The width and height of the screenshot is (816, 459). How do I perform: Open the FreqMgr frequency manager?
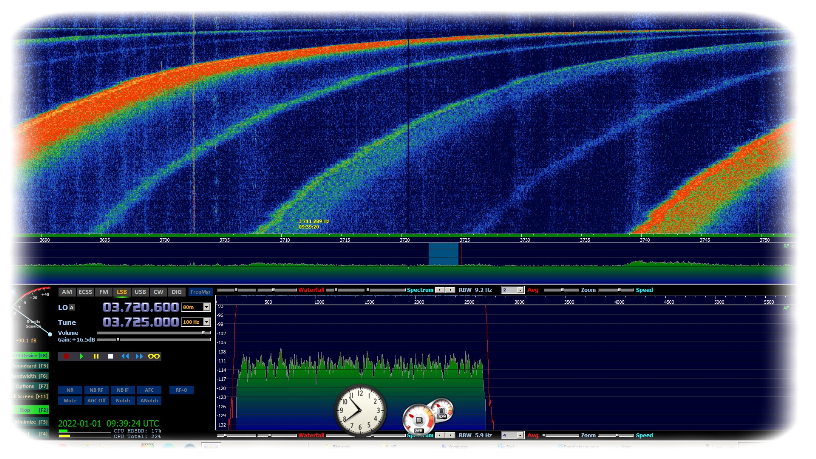(200, 292)
